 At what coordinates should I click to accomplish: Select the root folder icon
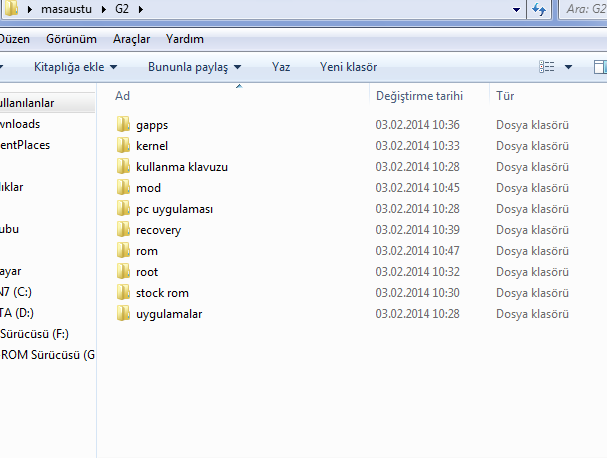tap(123, 271)
